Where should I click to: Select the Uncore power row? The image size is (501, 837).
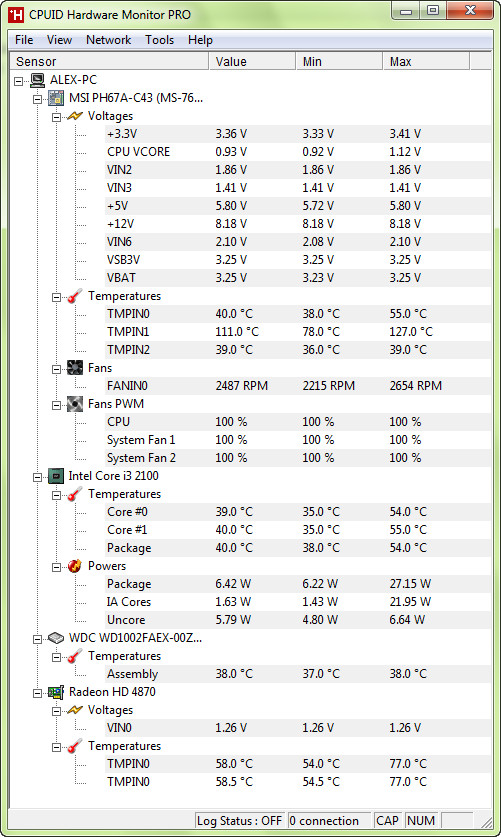(x=298, y=620)
